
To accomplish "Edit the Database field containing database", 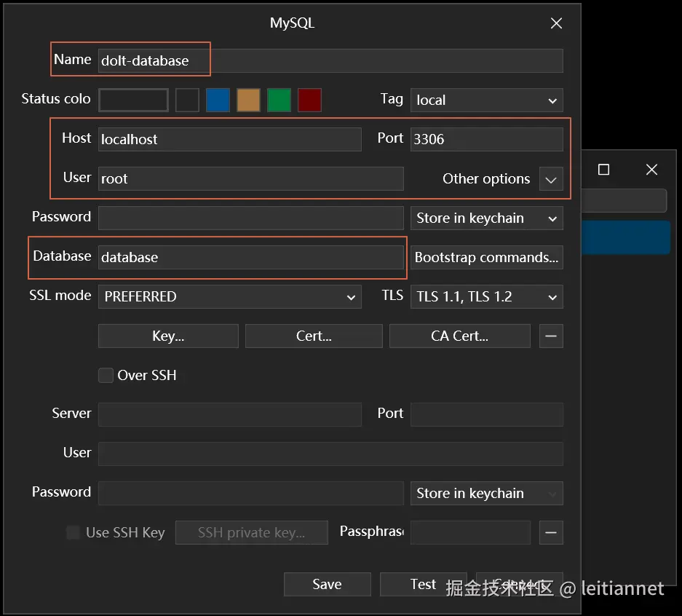I will [x=251, y=257].
